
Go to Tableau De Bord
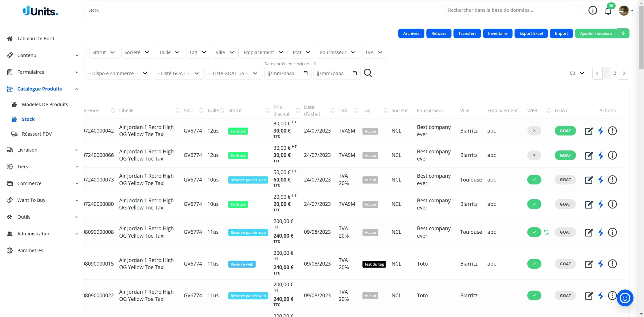(x=36, y=38)
